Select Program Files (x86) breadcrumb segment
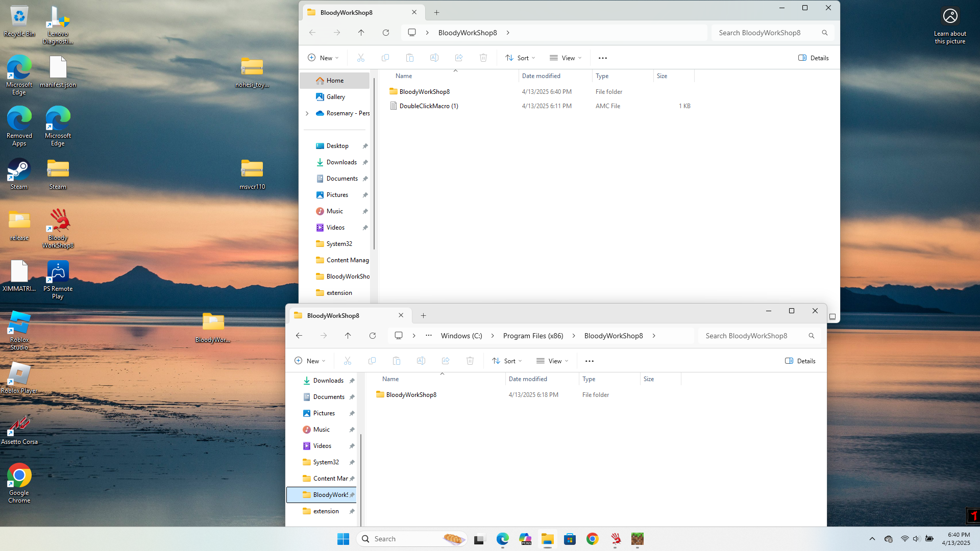Screen dimensions: 980x551 point(533,336)
